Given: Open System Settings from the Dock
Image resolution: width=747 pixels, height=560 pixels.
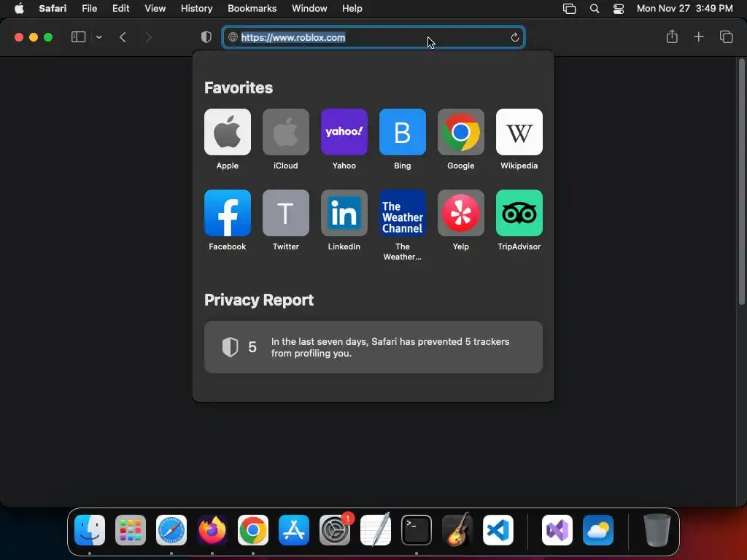Looking at the screenshot, I should (335, 530).
